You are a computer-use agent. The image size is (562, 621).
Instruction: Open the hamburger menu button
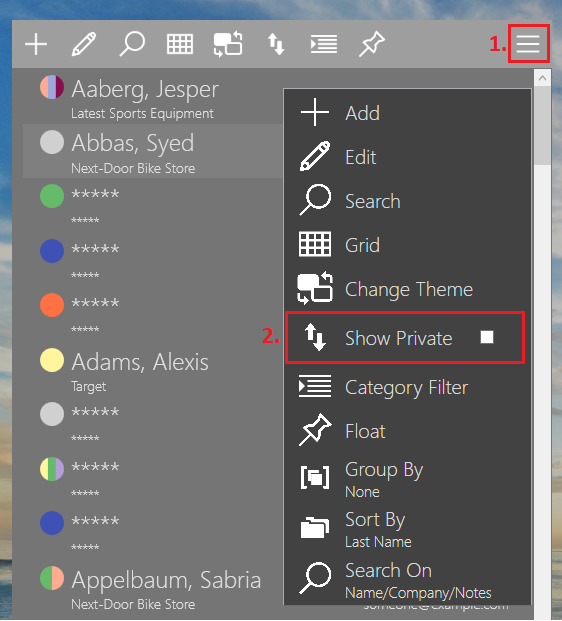(x=528, y=44)
